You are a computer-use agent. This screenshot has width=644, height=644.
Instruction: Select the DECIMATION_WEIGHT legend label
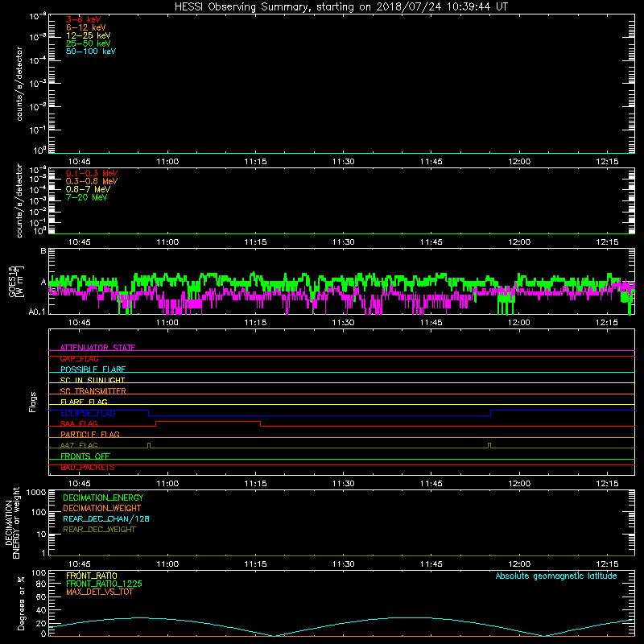tap(102, 508)
